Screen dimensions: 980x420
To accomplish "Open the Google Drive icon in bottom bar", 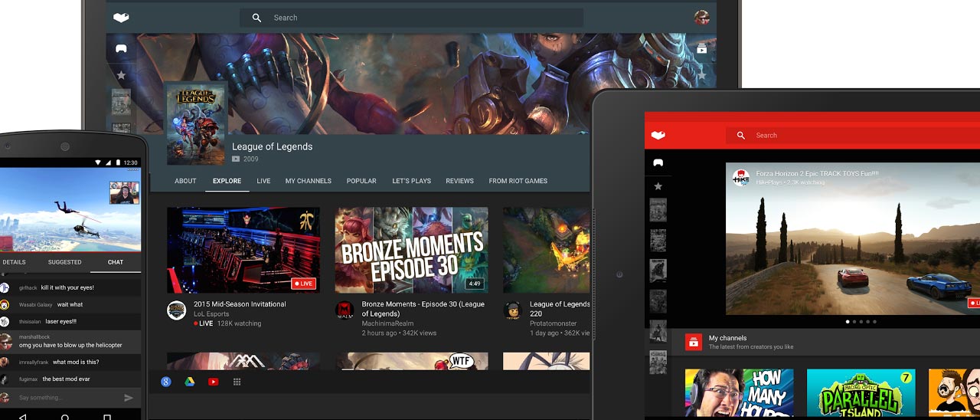I will pos(189,382).
